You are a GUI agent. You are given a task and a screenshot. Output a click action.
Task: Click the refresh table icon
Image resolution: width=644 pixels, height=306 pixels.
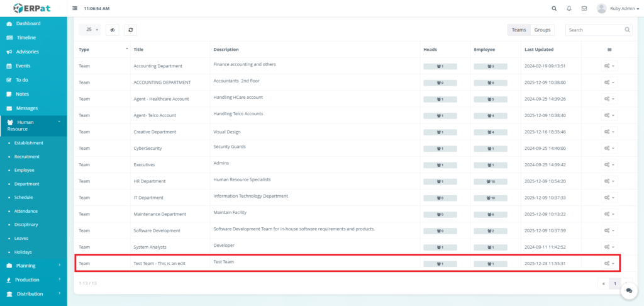(131, 30)
